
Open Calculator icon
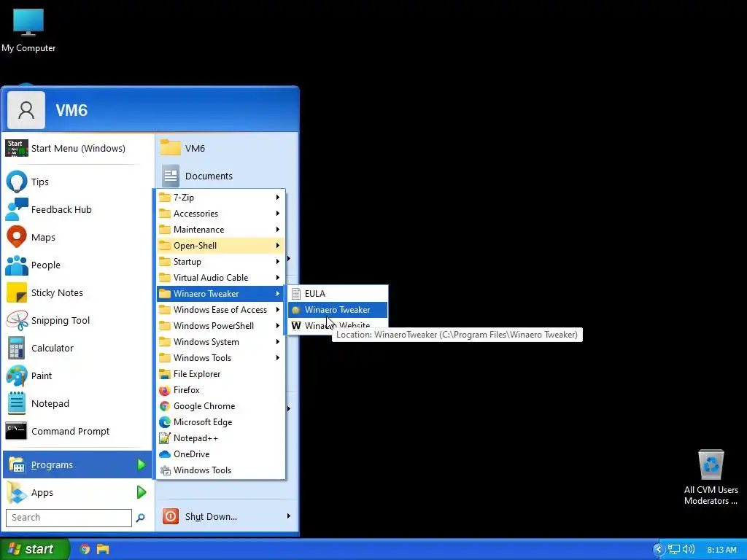coord(17,348)
